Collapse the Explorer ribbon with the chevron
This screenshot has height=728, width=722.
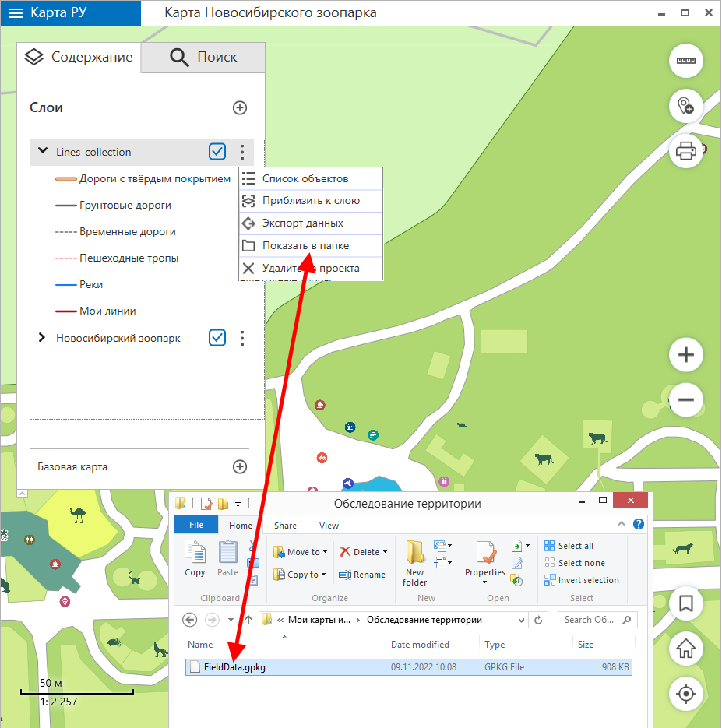pos(622,524)
